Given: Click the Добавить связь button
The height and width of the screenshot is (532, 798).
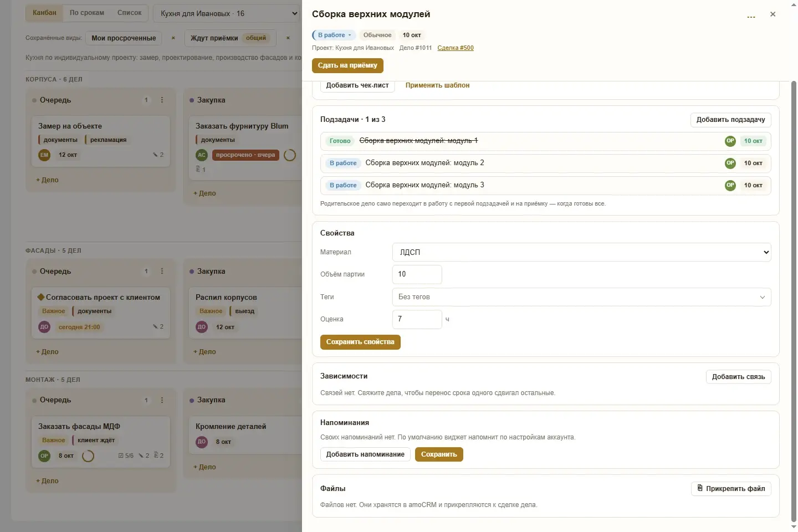Looking at the screenshot, I should (x=738, y=377).
